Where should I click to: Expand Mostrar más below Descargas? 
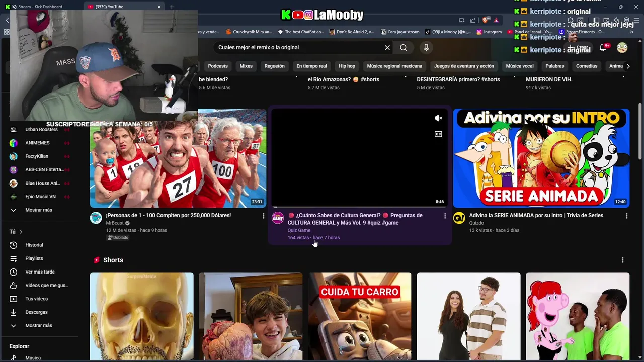39,325
